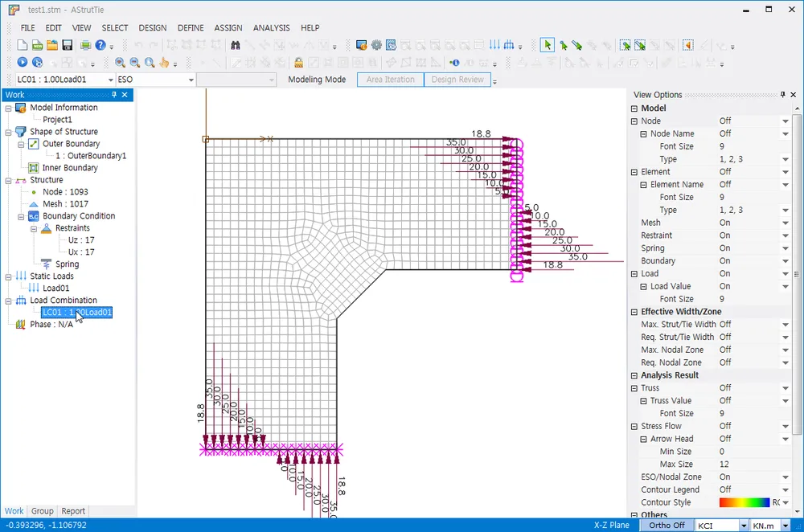Run analysis with the blue play icon
This screenshot has height=532, width=804.
(22, 63)
